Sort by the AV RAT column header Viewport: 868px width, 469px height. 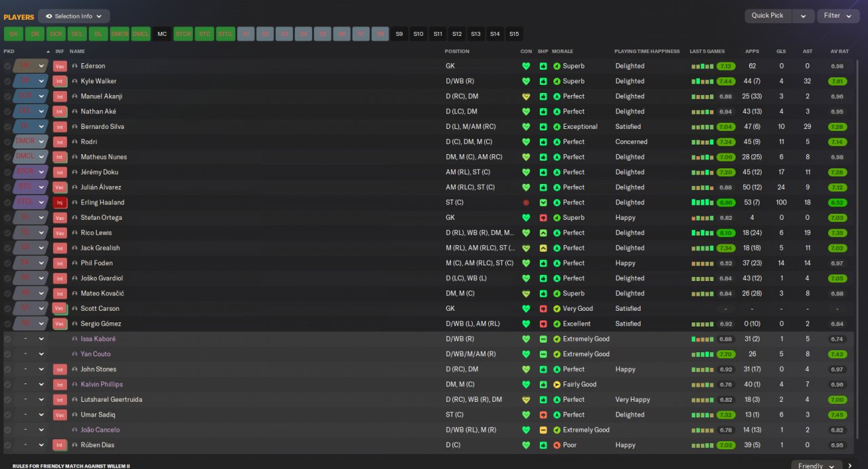(x=840, y=52)
